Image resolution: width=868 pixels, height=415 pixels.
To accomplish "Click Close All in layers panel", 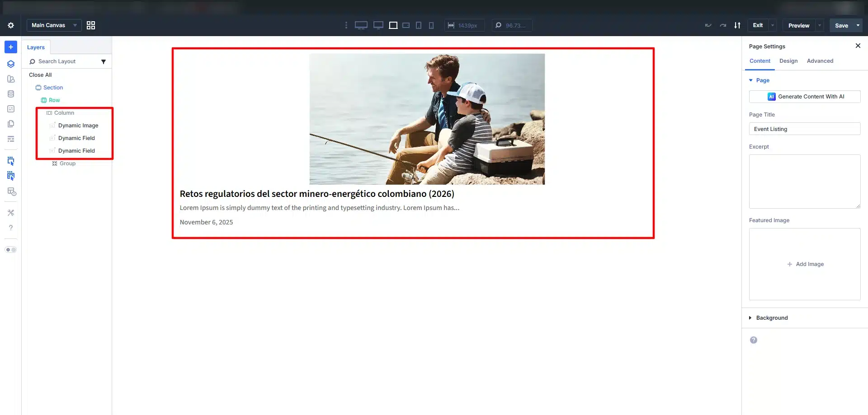I will (40, 75).
